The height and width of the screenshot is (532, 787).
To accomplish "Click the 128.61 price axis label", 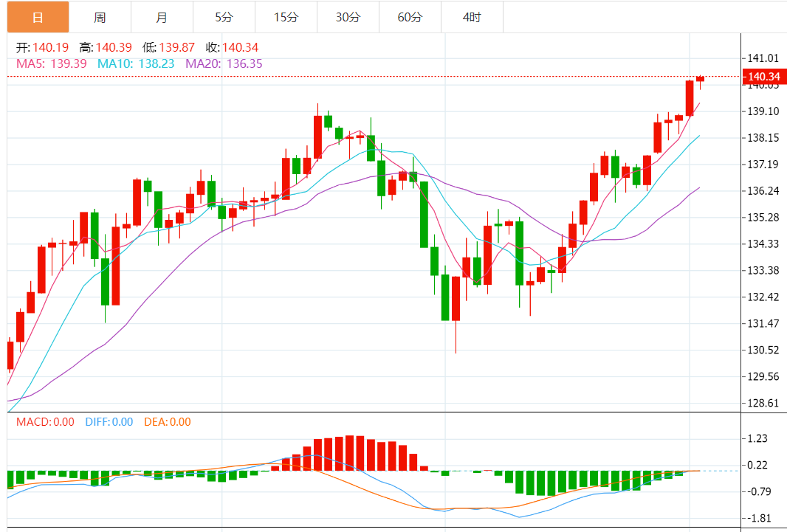I will click(763, 403).
